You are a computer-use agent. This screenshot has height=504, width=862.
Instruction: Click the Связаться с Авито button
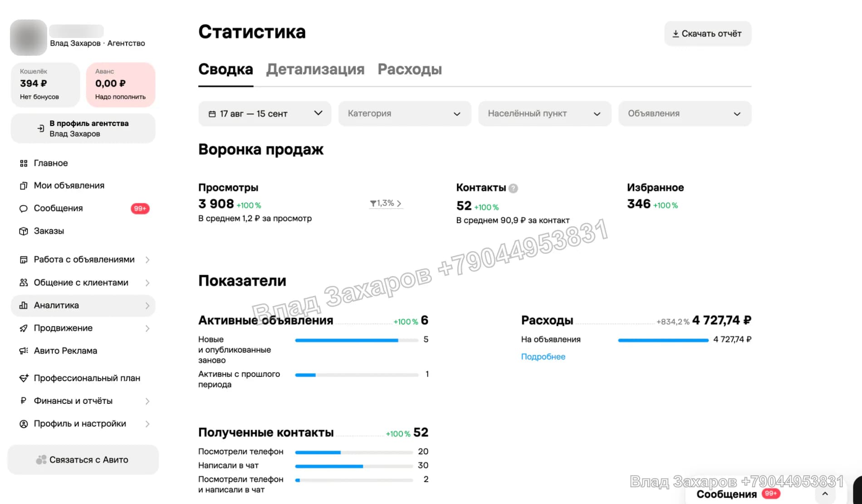click(x=83, y=460)
